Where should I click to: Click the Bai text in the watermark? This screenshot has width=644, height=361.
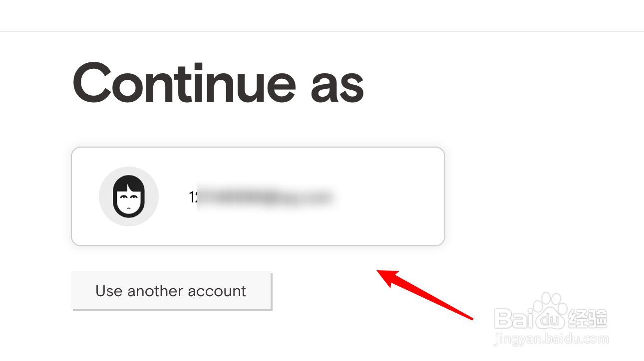(x=512, y=318)
